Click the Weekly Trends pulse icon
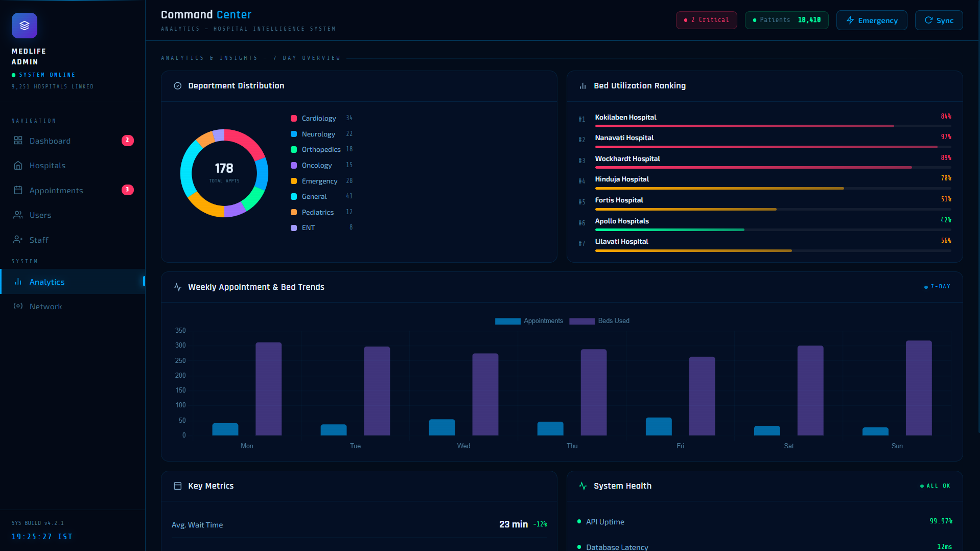 click(178, 287)
